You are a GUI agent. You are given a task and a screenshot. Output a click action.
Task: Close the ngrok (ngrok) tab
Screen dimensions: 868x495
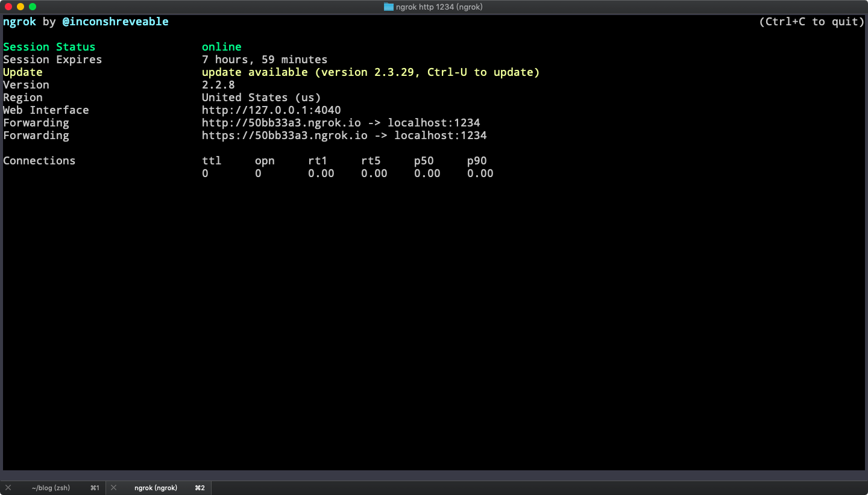click(x=113, y=488)
